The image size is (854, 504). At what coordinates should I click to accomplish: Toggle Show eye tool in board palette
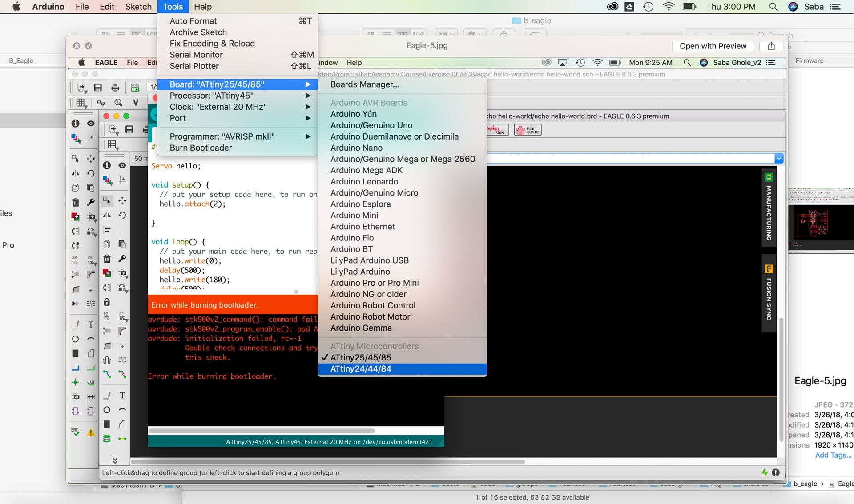point(122,165)
